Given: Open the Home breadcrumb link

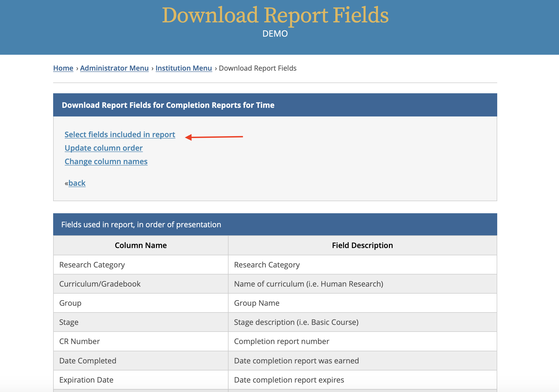Looking at the screenshot, I should click(63, 68).
